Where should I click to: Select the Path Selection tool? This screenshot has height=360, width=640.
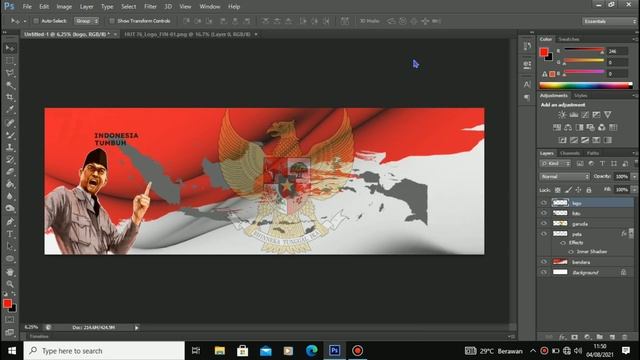click(10, 246)
